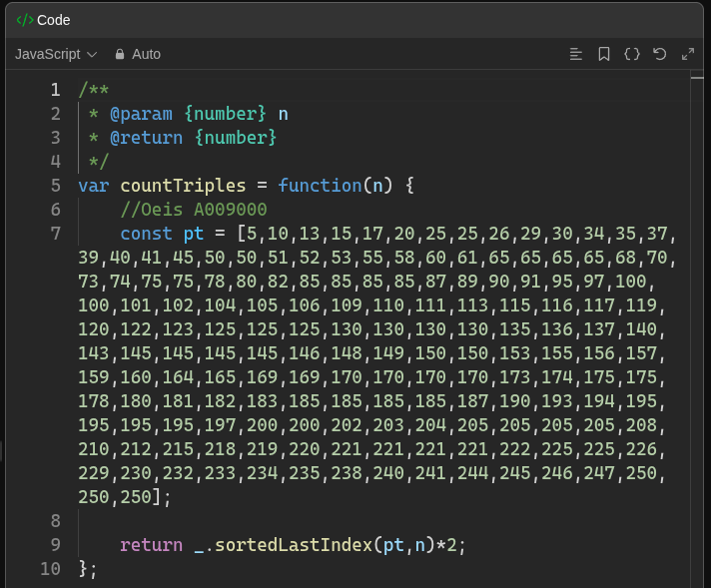
Task: Click the {number} type on line 2
Action: (x=226, y=114)
